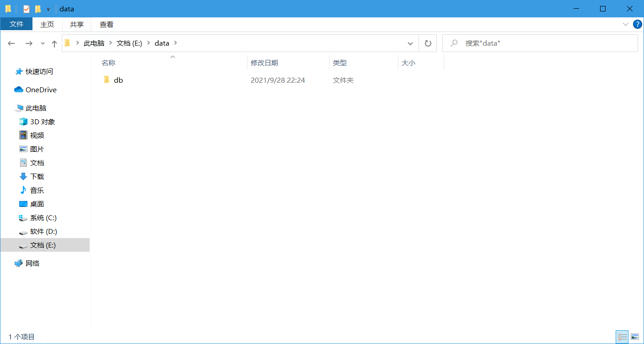Open 快速访问 in the navigation pane
The height and width of the screenshot is (344, 644).
pyautogui.click(x=39, y=71)
